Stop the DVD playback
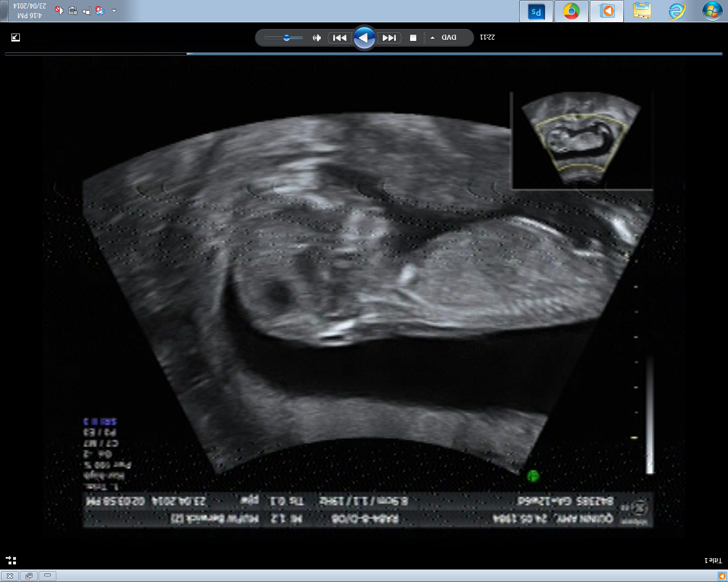Image resolution: width=728 pixels, height=582 pixels. coord(413,38)
